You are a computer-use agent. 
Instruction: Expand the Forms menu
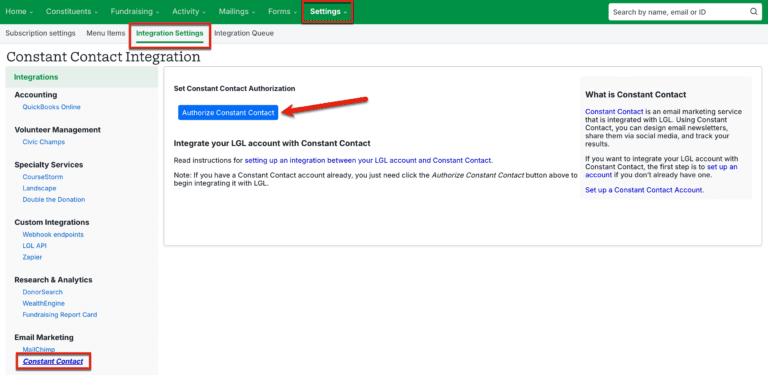[282, 12]
